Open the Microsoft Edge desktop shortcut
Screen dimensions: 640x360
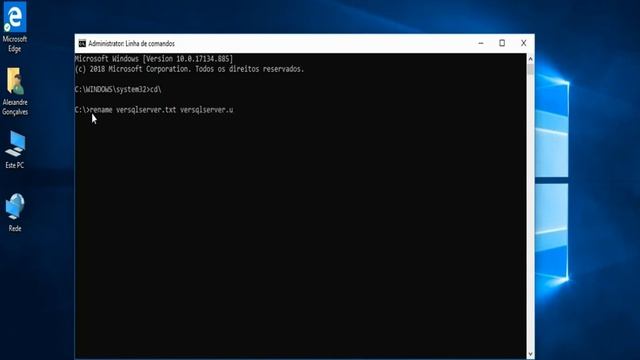tap(15, 27)
